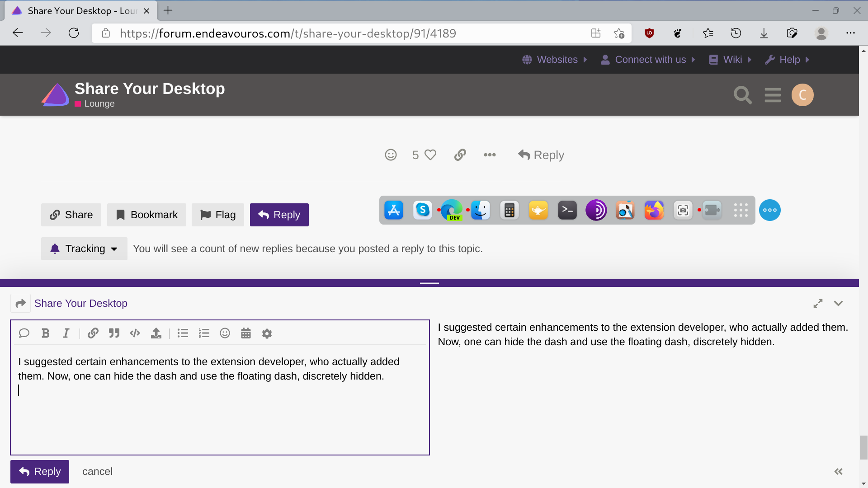This screenshot has height=488, width=868.
Task: Collapse the reply composer panel
Action: (839, 304)
